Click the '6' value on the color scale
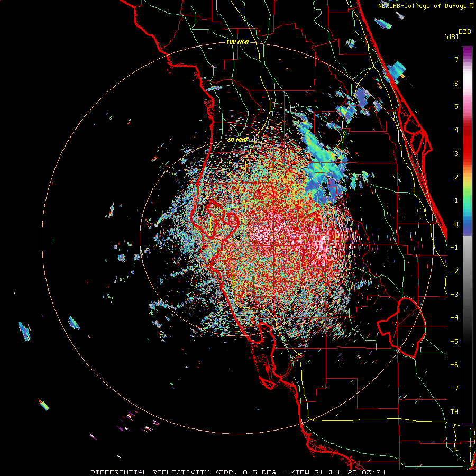The height and width of the screenshot is (476, 476). tap(456, 83)
